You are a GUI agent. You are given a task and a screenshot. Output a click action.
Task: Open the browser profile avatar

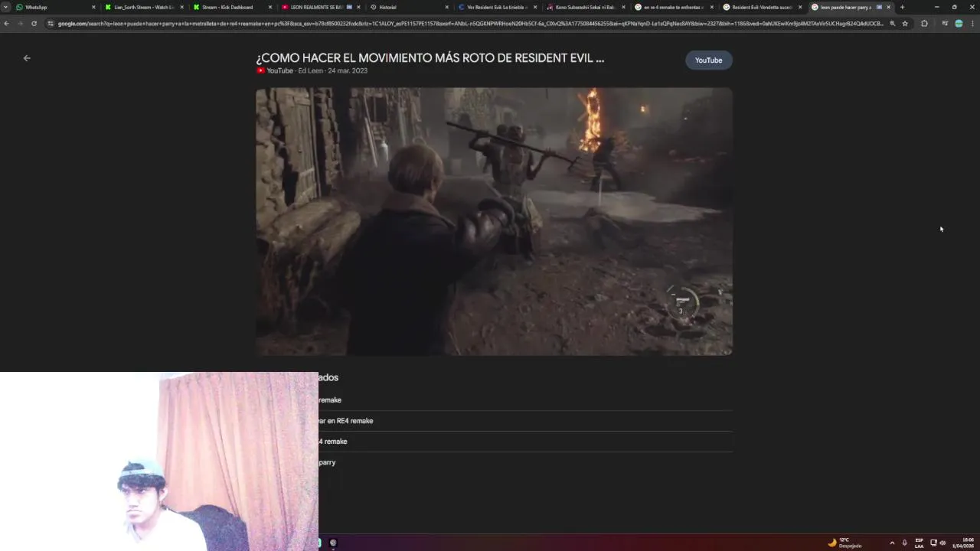[x=959, y=24]
